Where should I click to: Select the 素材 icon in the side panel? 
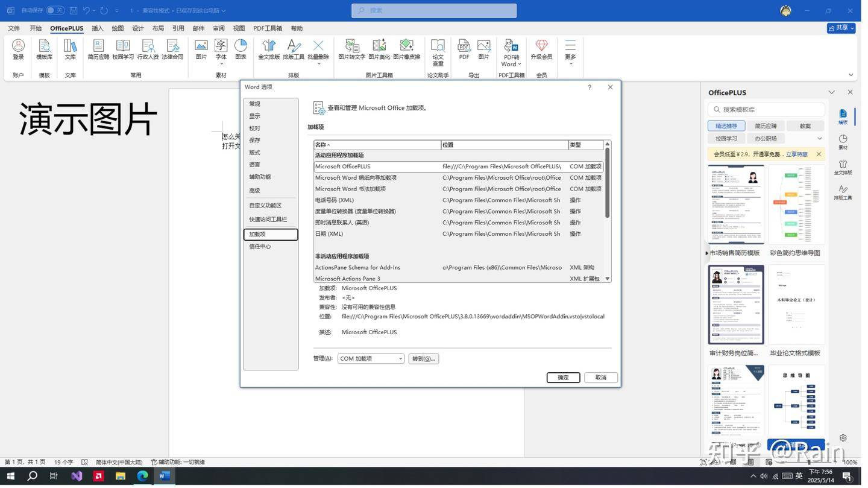point(843,142)
